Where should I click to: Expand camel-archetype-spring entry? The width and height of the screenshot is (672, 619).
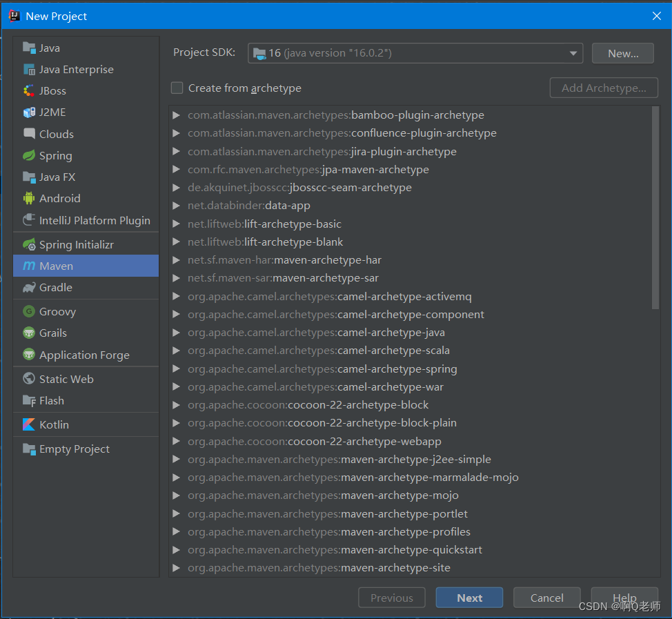point(176,369)
